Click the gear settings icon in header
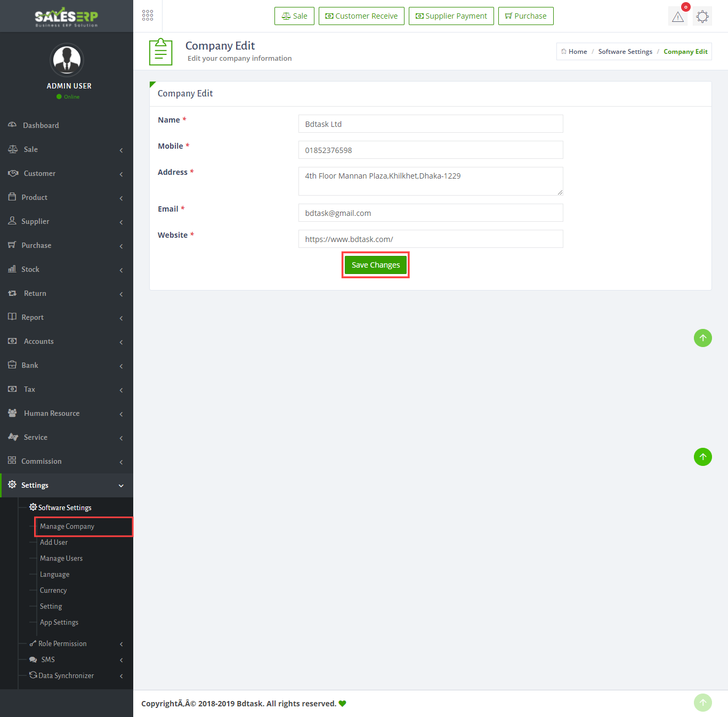The image size is (728, 717). [x=702, y=17]
